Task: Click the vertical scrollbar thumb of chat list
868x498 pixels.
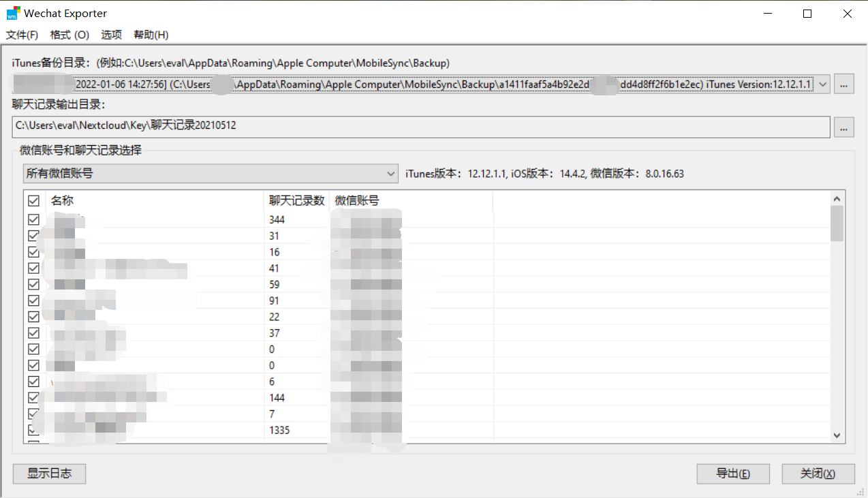Action: pyautogui.click(x=837, y=223)
